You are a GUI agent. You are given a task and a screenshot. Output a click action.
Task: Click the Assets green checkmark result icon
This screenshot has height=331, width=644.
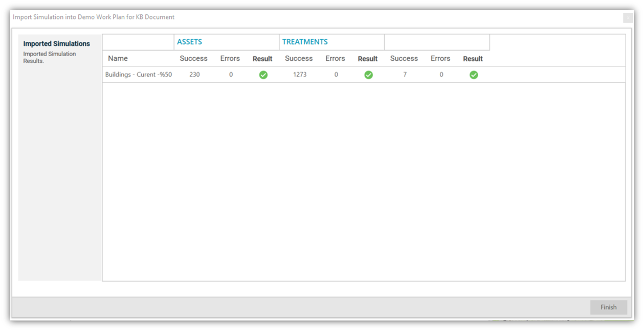coord(263,75)
